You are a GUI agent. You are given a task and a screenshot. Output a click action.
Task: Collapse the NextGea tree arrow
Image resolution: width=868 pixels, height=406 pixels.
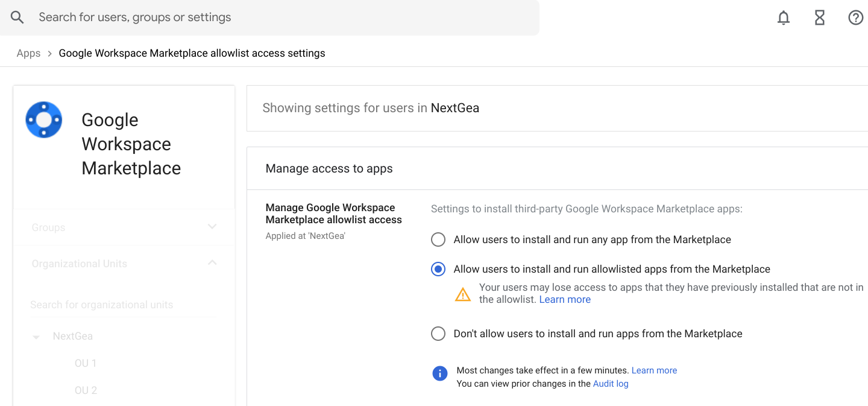pyautogui.click(x=36, y=337)
